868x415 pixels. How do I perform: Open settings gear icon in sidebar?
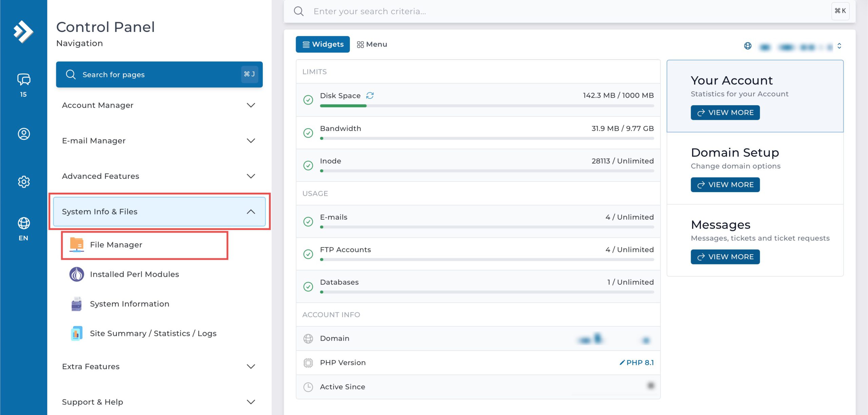pos(23,182)
